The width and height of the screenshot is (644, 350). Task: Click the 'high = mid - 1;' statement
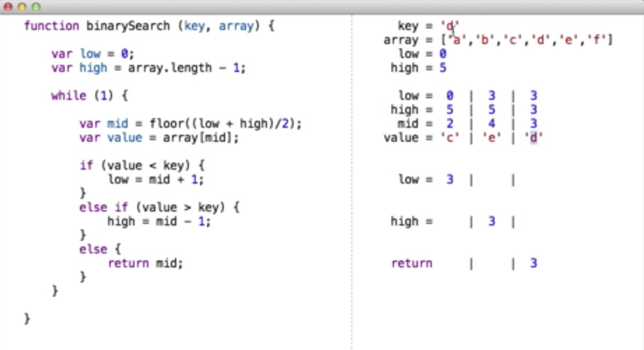pyautogui.click(x=159, y=222)
